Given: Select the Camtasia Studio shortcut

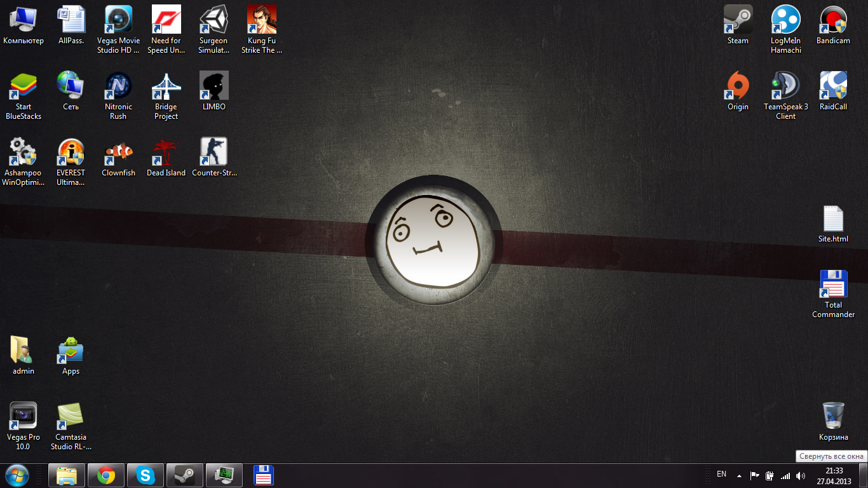Looking at the screenshot, I should pyautogui.click(x=71, y=426).
